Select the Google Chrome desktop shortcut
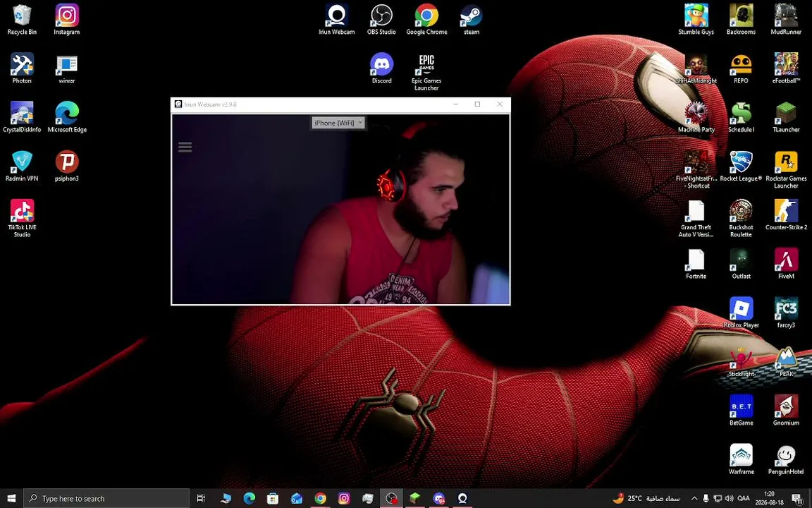 pos(426,20)
